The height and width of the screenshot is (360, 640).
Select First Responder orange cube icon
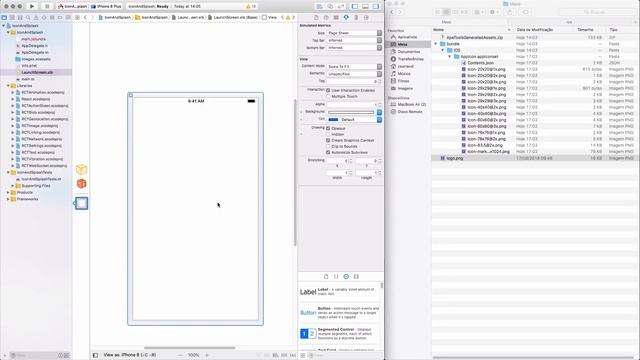pos(82,184)
